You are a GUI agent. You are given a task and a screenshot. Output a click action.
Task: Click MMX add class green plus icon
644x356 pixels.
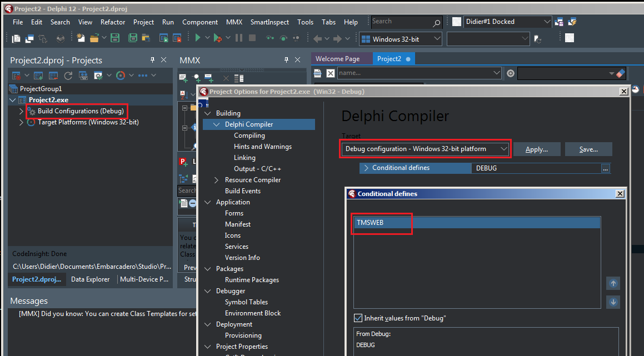[x=183, y=78]
